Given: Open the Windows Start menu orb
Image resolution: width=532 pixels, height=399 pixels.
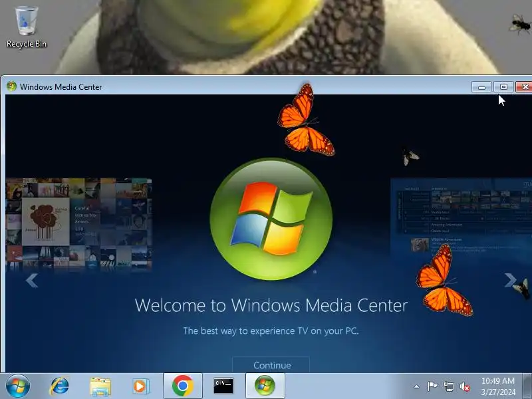Looking at the screenshot, I should (18, 386).
